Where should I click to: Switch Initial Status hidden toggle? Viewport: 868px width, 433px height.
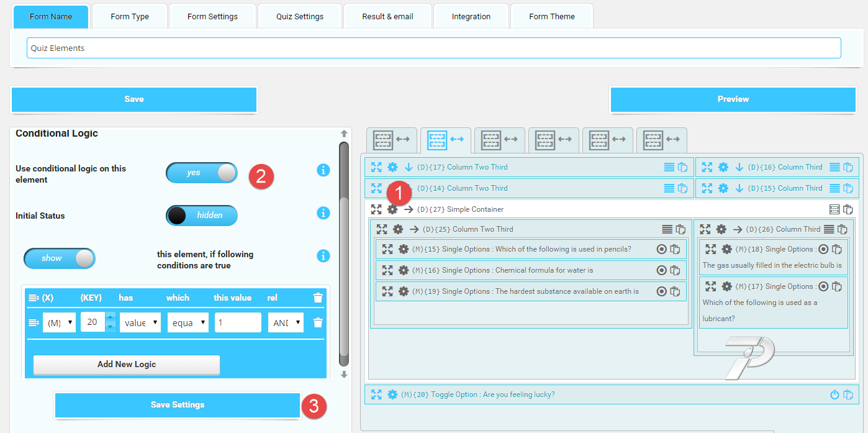click(202, 216)
